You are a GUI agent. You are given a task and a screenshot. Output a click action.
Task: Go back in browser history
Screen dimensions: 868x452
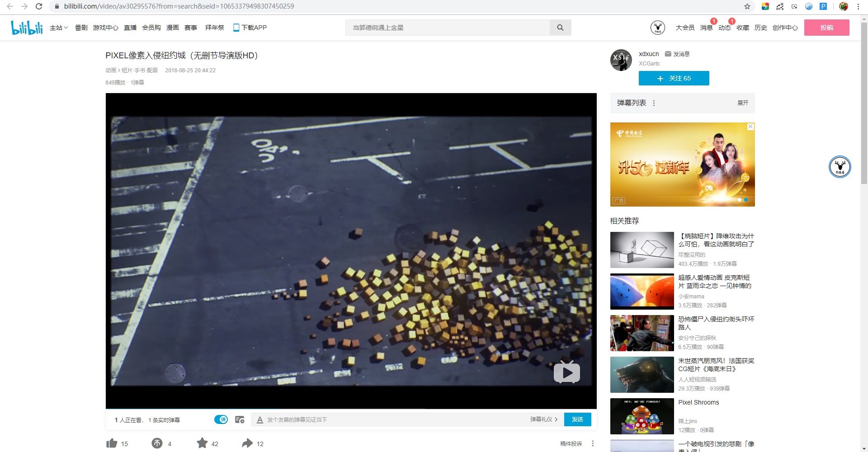pyautogui.click(x=10, y=6)
